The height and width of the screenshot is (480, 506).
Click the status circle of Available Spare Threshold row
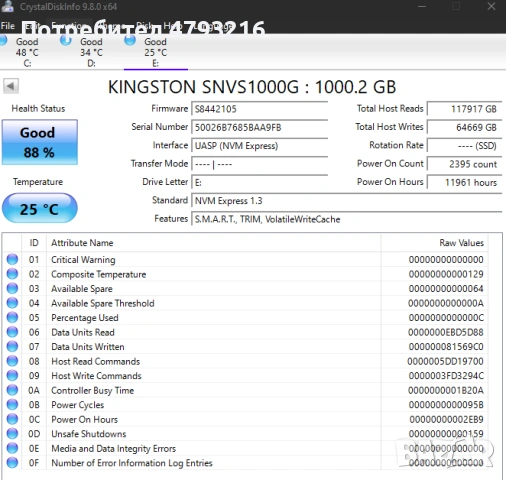(12, 303)
